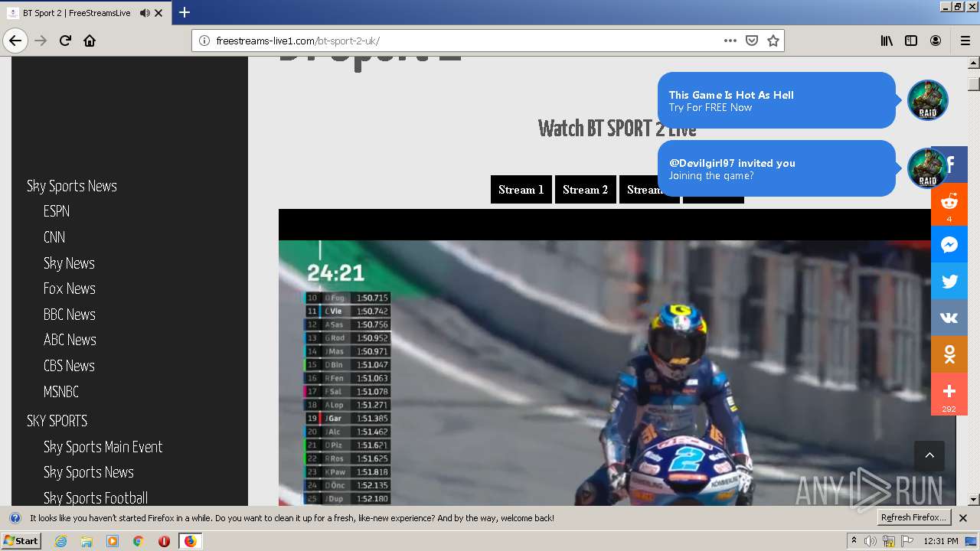This screenshot has height=551, width=980.
Task: Dismiss the Firefox refresh notification bar
Action: pos(963,518)
